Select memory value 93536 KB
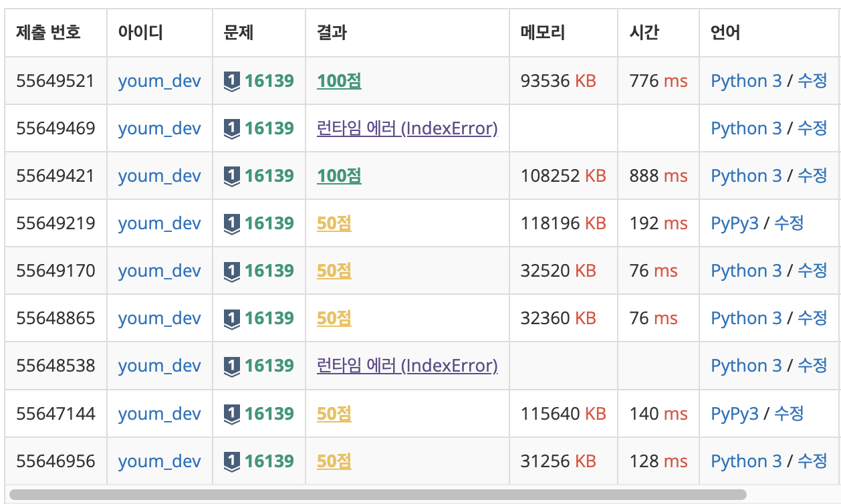 (x=558, y=81)
